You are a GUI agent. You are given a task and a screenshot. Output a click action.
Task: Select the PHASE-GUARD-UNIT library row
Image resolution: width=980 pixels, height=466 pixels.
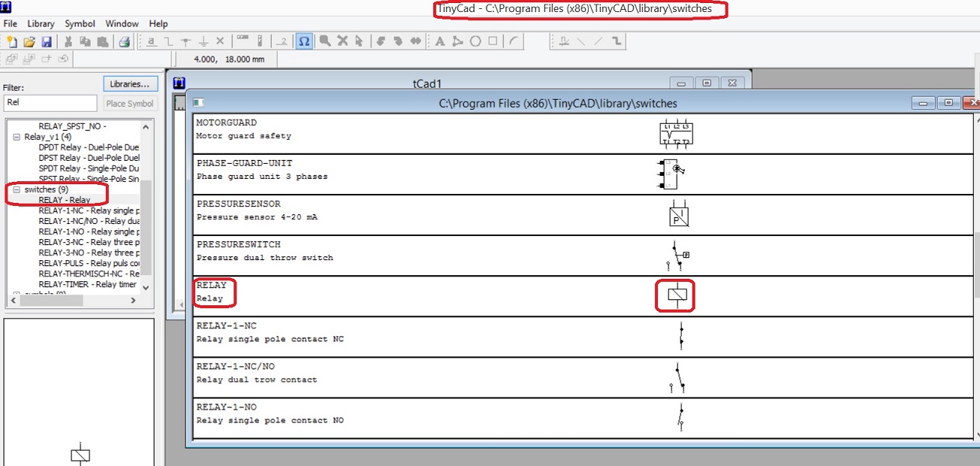583,174
